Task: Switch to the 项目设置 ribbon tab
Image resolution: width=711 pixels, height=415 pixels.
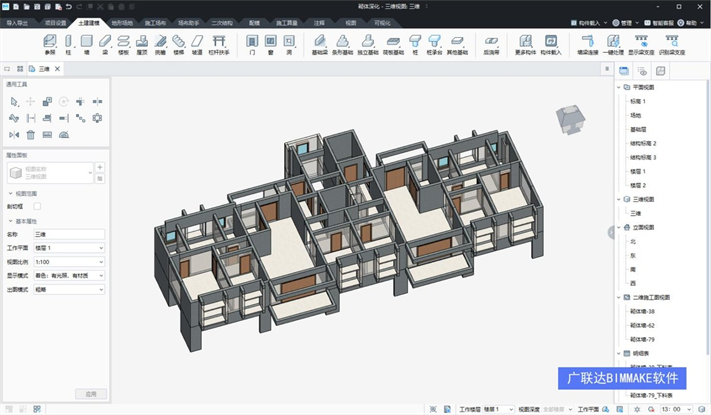Action: coord(55,23)
